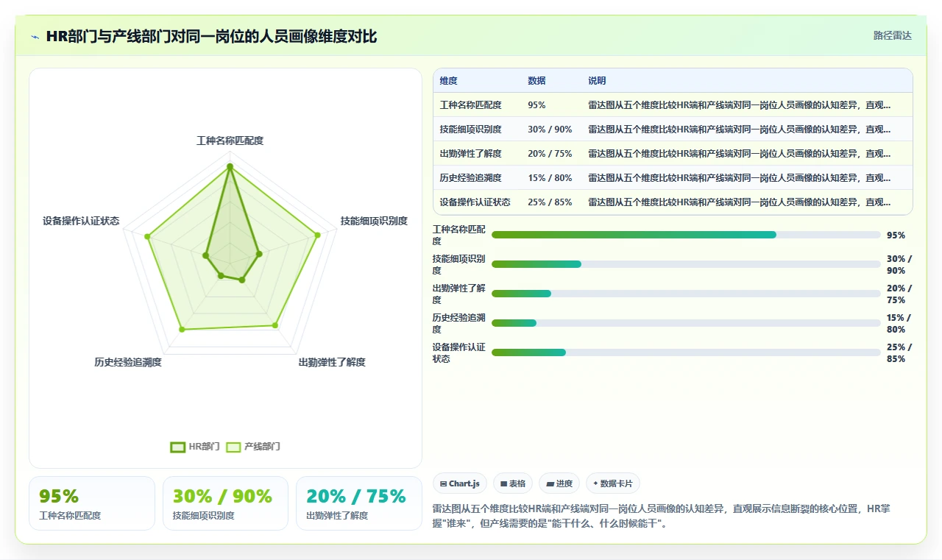
Task: Select table row 历史经验追溯度
Action: 673,178
